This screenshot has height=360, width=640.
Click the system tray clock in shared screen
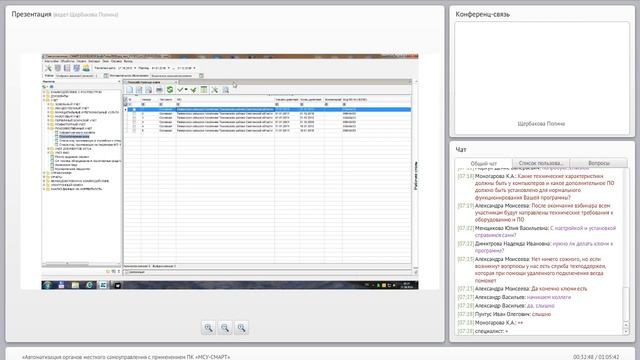click(x=407, y=285)
